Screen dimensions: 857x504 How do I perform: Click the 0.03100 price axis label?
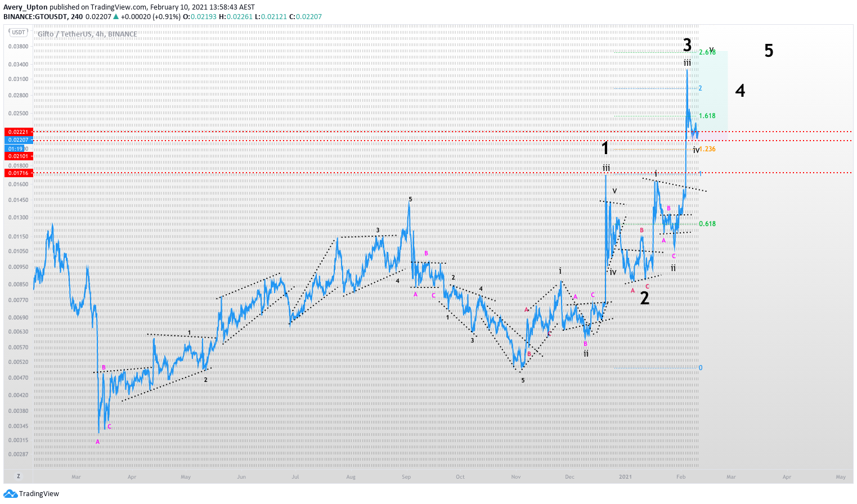click(19, 79)
